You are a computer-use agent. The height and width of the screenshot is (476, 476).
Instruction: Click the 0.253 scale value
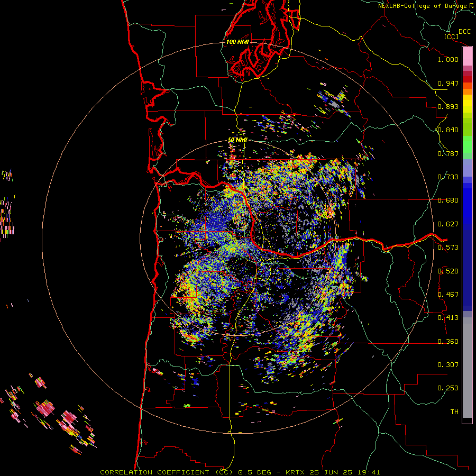pos(448,388)
